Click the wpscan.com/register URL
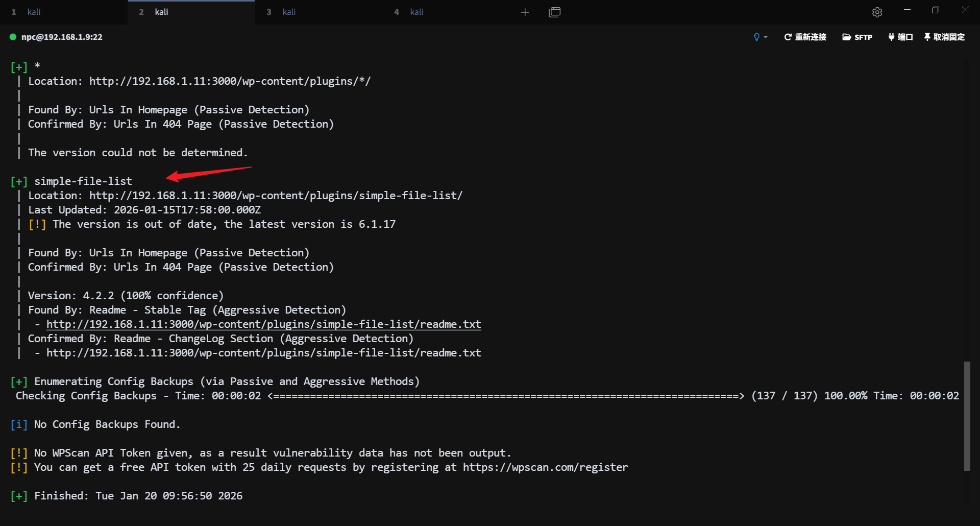 tap(545, 467)
